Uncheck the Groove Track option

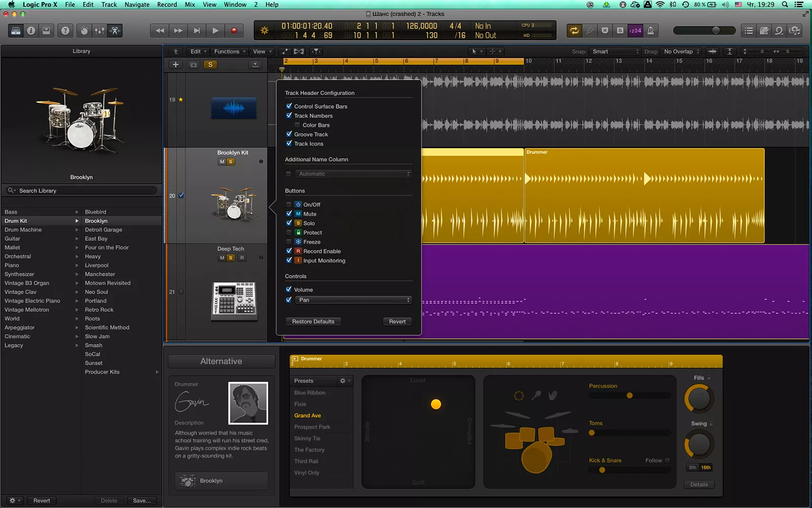(289, 134)
